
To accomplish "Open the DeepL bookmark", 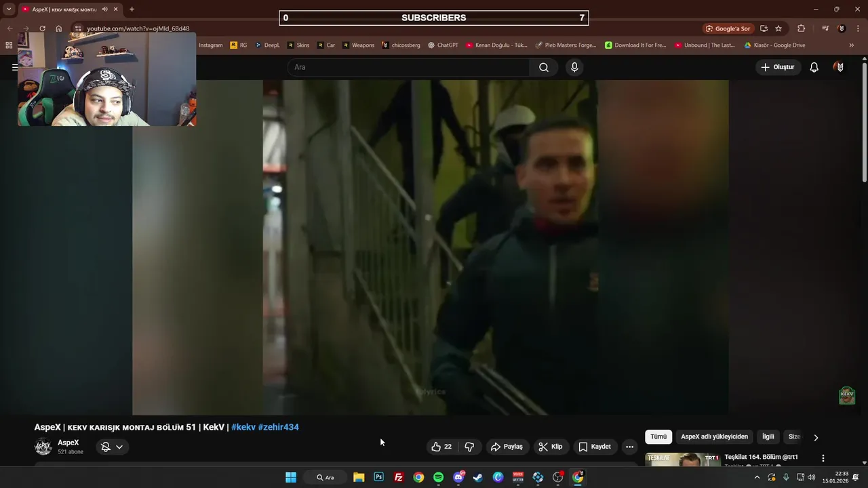I will click(267, 45).
